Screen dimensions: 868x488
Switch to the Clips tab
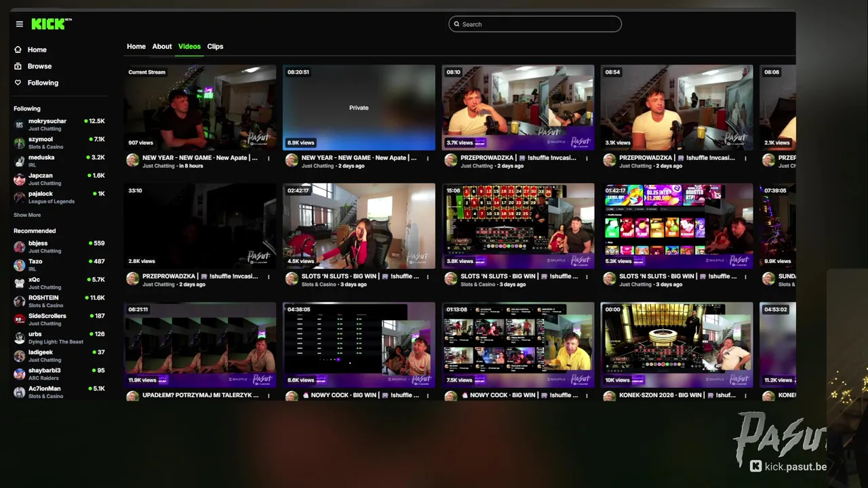coord(215,46)
